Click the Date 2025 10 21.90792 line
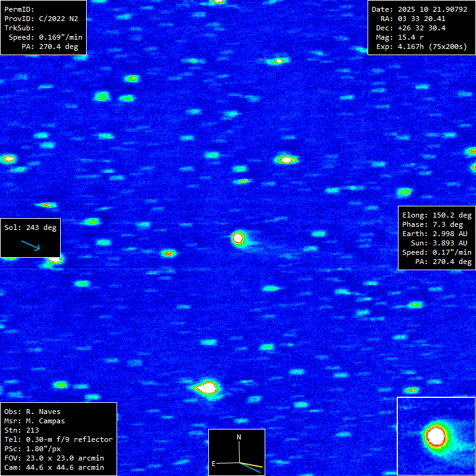The image size is (476, 476). point(421,9)
